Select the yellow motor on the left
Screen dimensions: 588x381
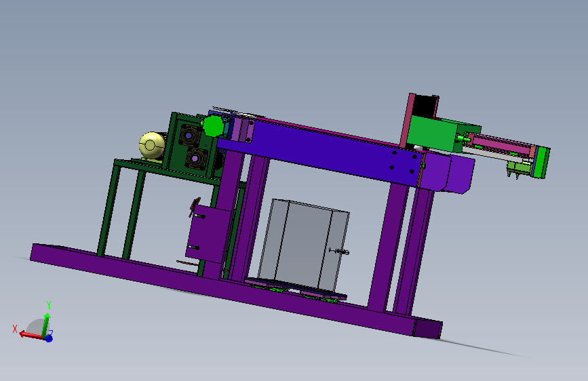151,146
